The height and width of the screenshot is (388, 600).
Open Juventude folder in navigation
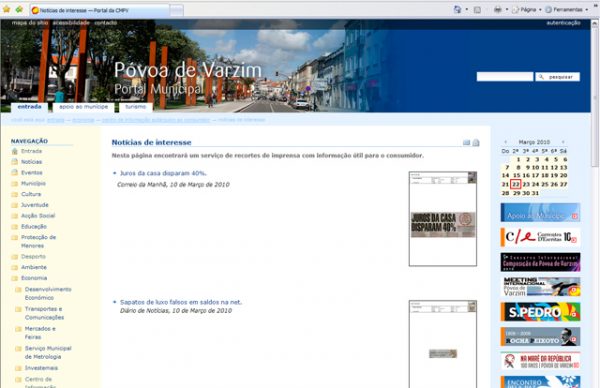click(x=35, y=205)
